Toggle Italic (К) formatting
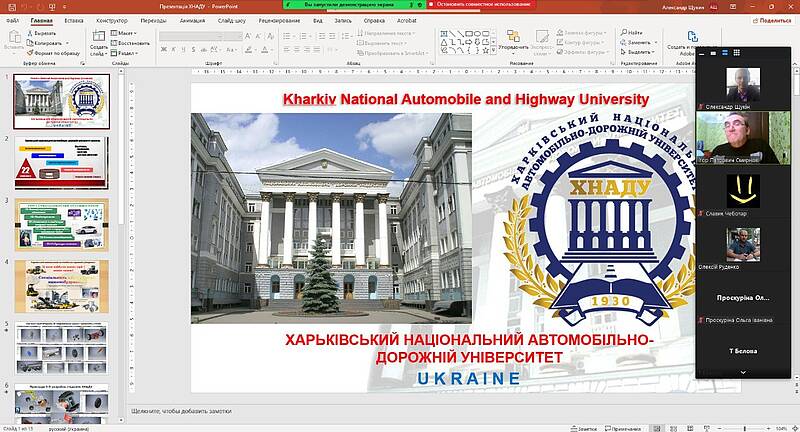This screenshot has width=800, height=432. click(x=173, y=49)
